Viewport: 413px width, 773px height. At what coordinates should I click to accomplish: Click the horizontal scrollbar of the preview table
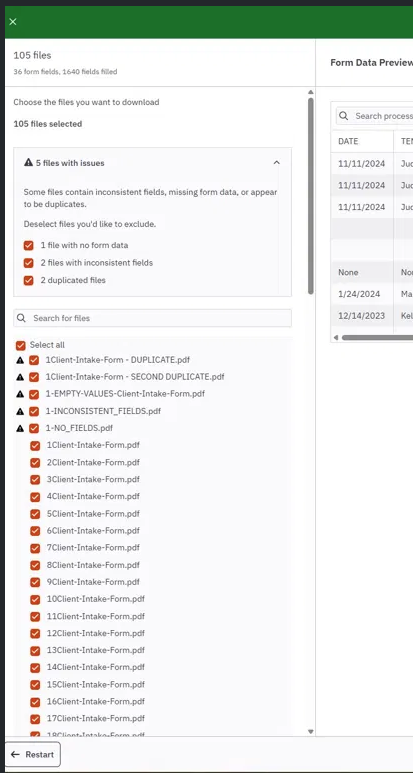point(377,338)
